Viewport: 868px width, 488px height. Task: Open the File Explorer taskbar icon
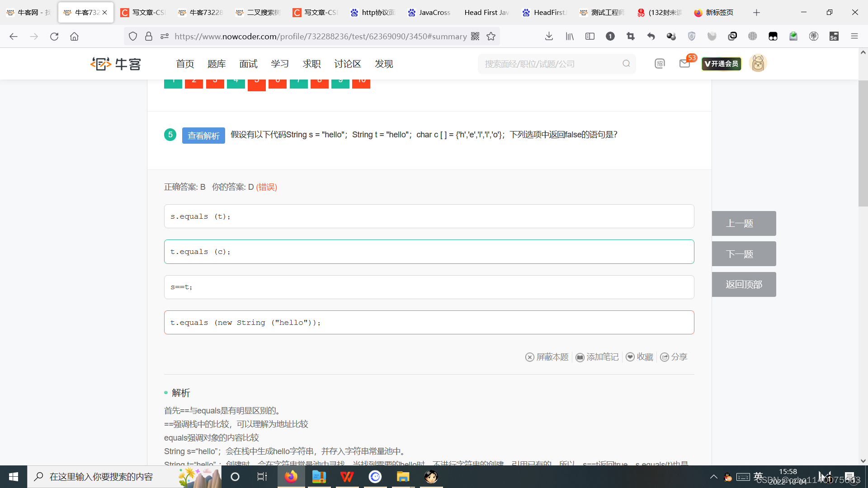tap(403, 477)
